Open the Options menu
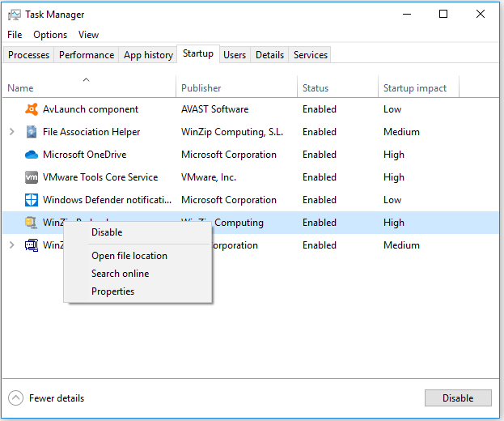Viewport: 504px width, 421px height. pos(50,35)
